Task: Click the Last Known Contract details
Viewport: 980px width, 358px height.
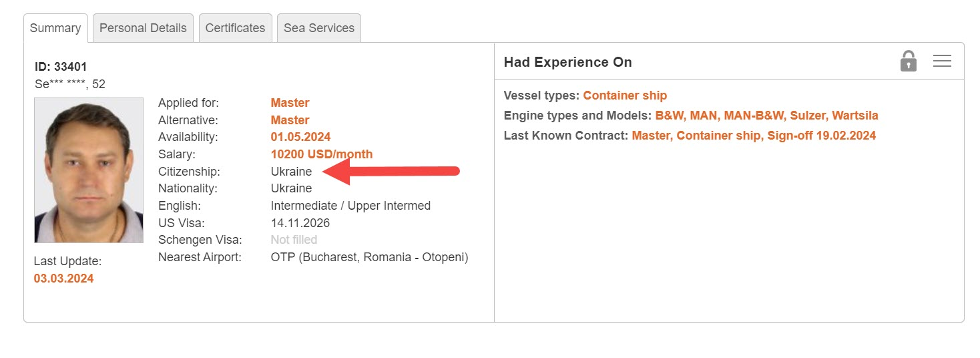Action: [754, 136]
